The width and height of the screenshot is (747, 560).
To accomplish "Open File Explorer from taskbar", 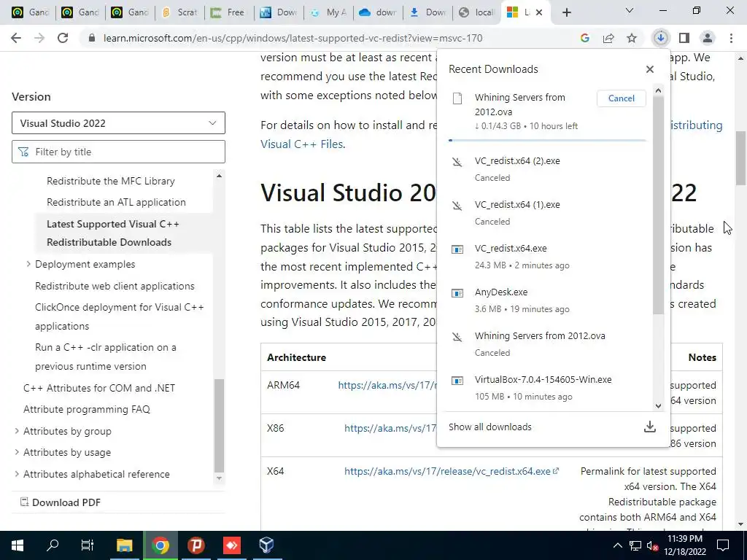I will [124, 545].
